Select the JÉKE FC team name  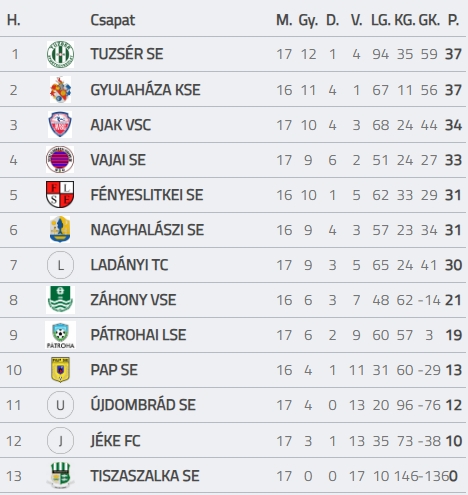115,441
